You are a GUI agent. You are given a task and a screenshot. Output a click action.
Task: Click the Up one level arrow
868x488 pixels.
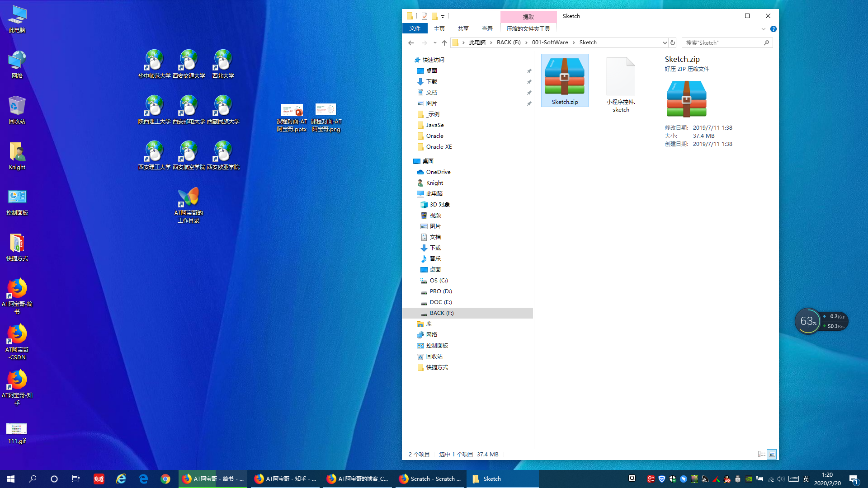pyautogui.click(x=444, y=43)
